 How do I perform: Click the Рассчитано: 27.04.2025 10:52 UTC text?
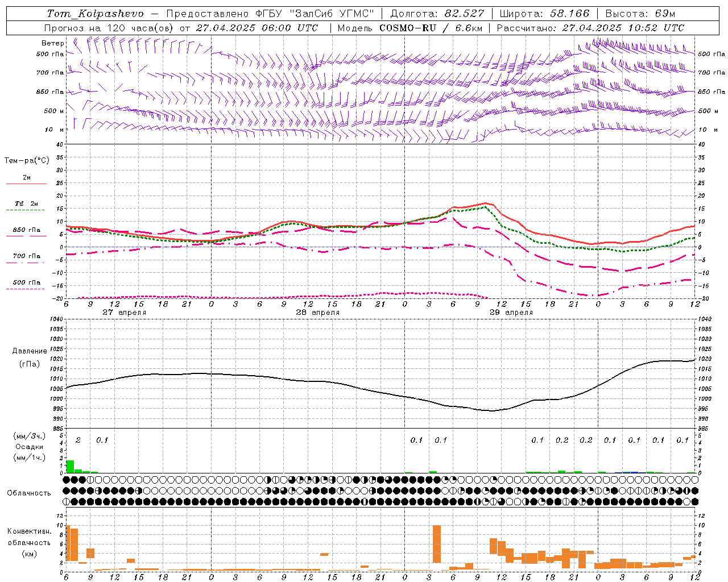(590, 28)
